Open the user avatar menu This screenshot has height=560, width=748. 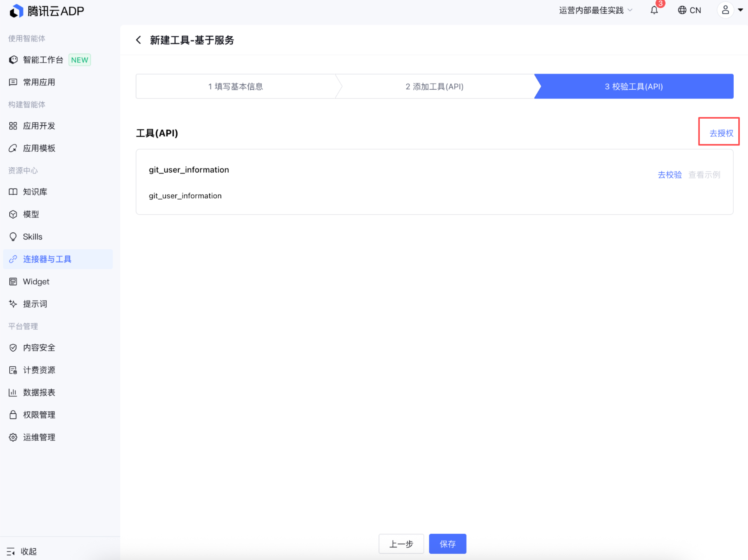725,10
